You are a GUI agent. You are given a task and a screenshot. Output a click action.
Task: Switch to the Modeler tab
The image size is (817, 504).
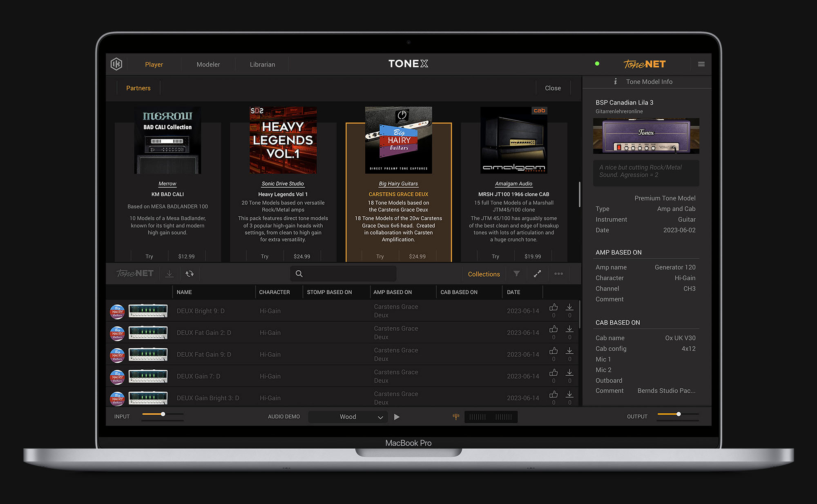208,64
